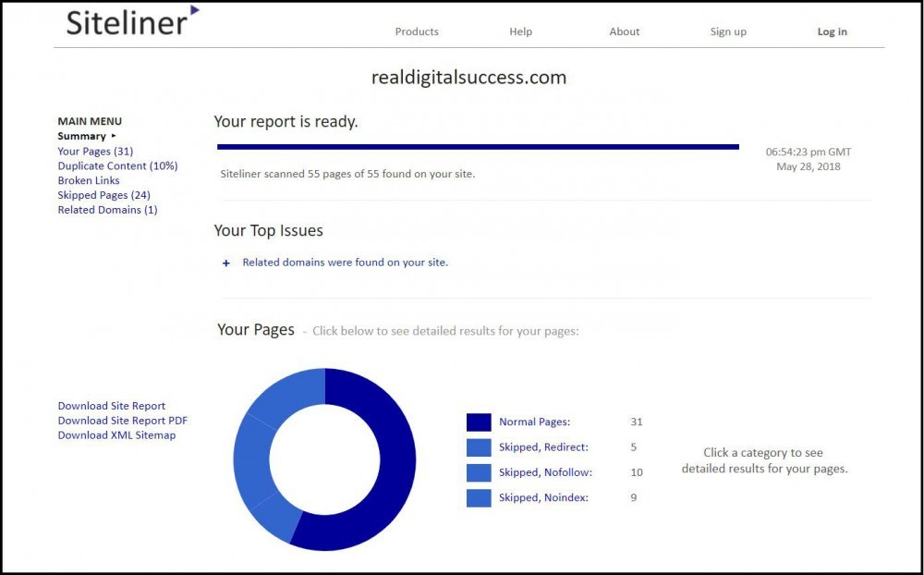Image resolution: width=924 pixels, height=575 pixels.
Task: Click the MAIN MENU heading
Action: click(x=90, y=121)
